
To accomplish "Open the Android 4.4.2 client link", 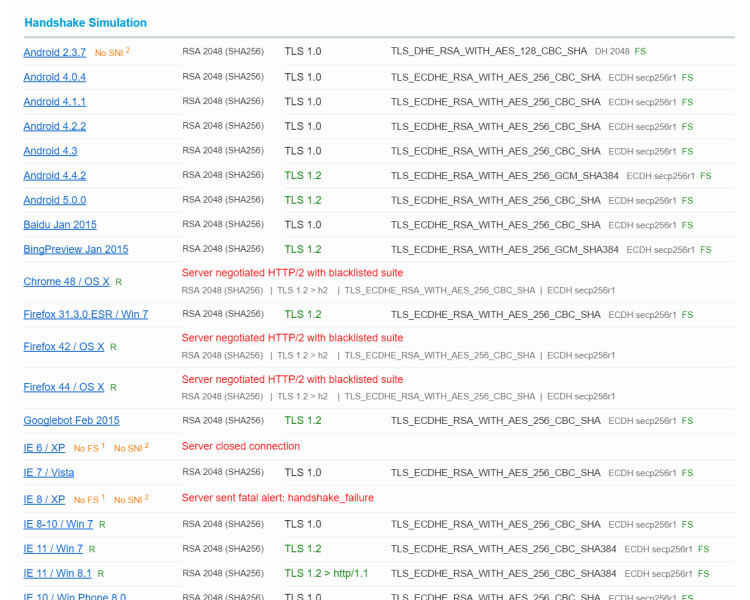I will pyautogui.click(x=55, y=176).
